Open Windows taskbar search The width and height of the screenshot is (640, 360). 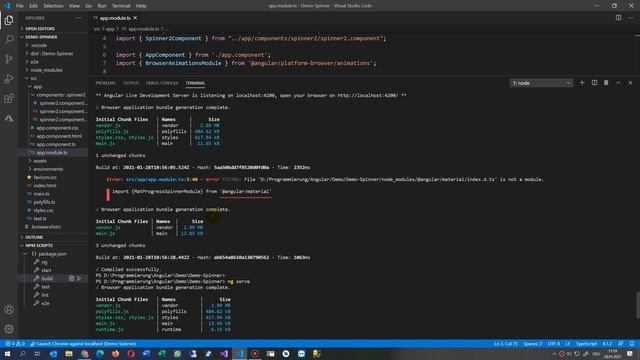(x=22, y=354)
